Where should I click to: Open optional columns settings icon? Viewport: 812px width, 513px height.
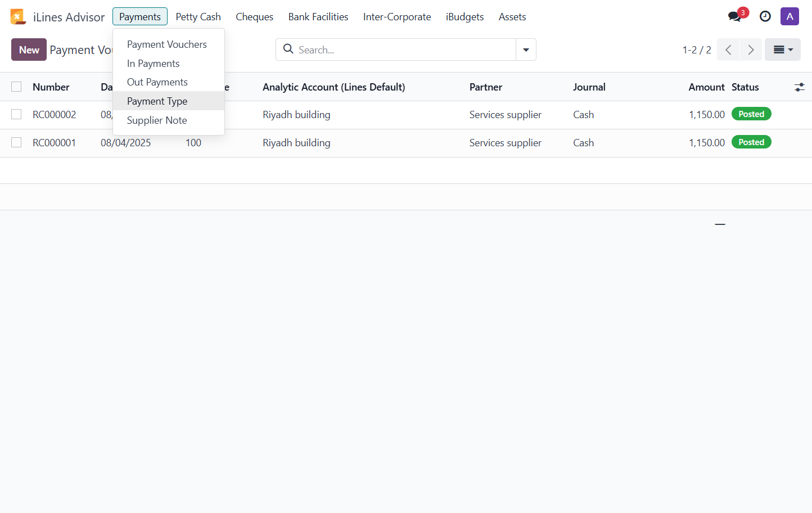[x=799, y=87]
